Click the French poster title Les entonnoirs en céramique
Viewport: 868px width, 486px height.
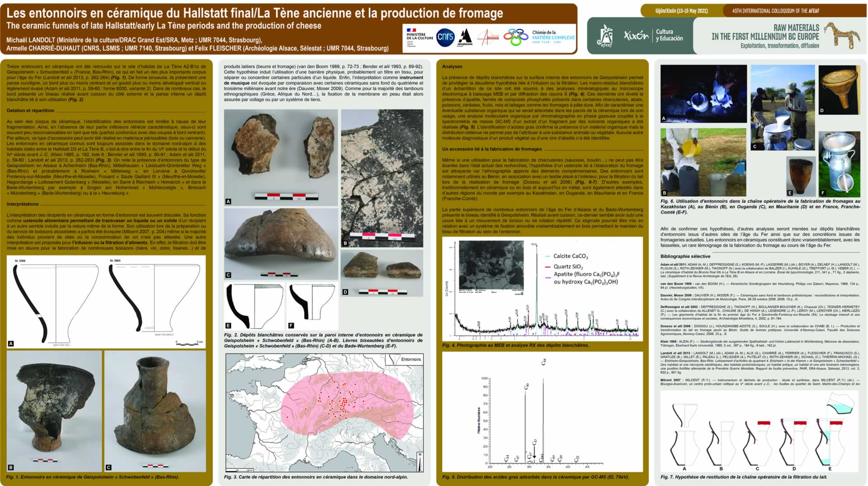pyautogui.click(x=255, y=13)
